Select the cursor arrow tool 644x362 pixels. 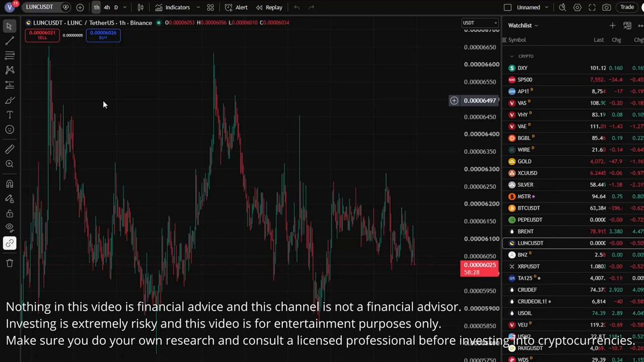[10, 26]
